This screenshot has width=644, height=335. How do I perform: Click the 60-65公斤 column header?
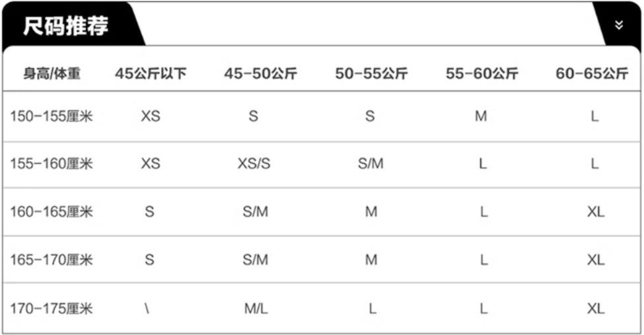592,73
